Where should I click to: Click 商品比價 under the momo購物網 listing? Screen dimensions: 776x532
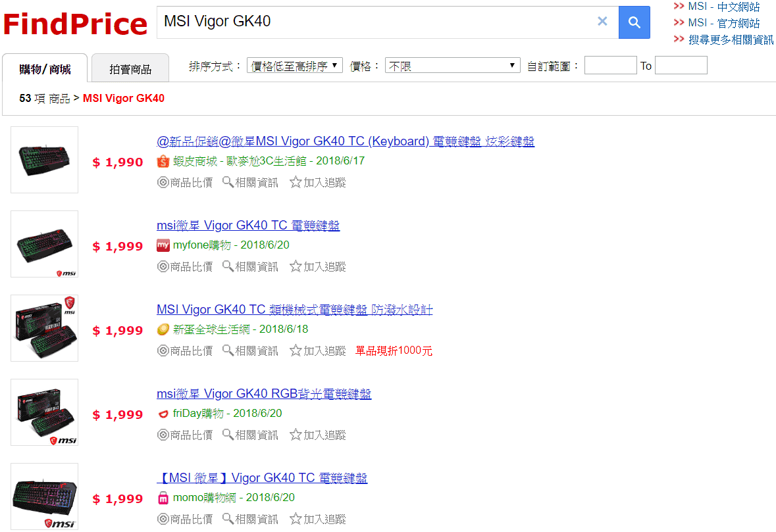(x=185, y=519)
